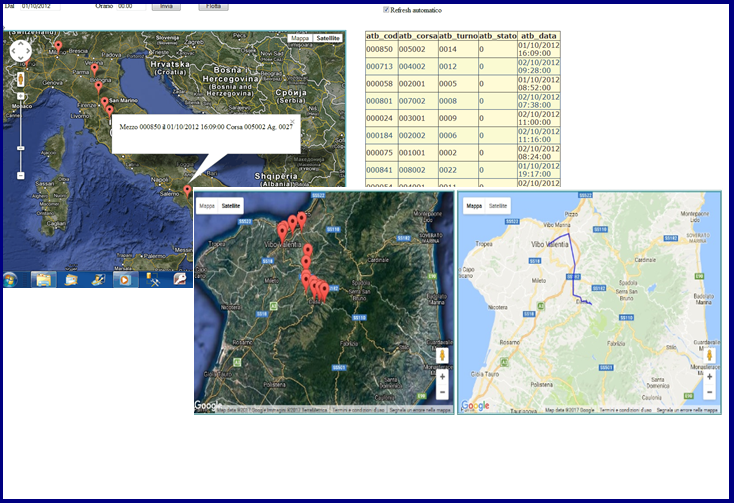Viewport: 735px width, 503px height.
Task: Select Mappa on the right route map
Action: [x=474, y=206]
